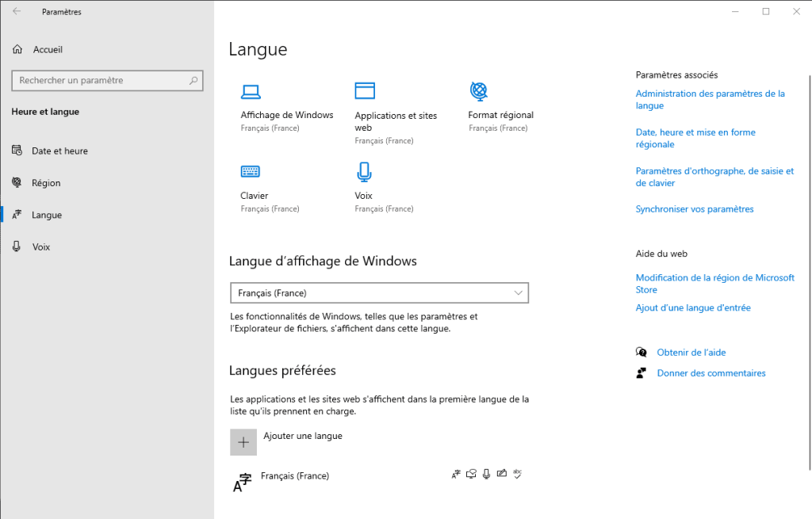
Task: Click the search magnifier icon
Action: [193, 81]
